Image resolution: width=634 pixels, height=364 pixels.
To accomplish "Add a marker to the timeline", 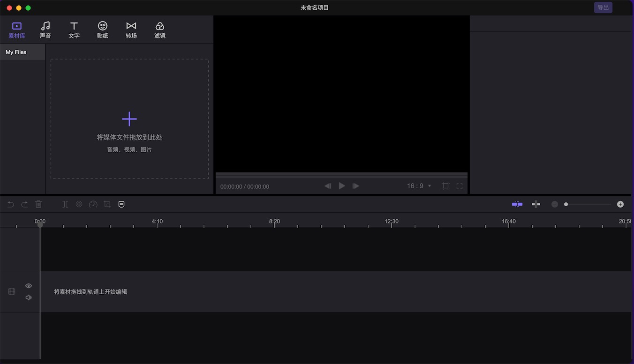I will coord(121,204).
